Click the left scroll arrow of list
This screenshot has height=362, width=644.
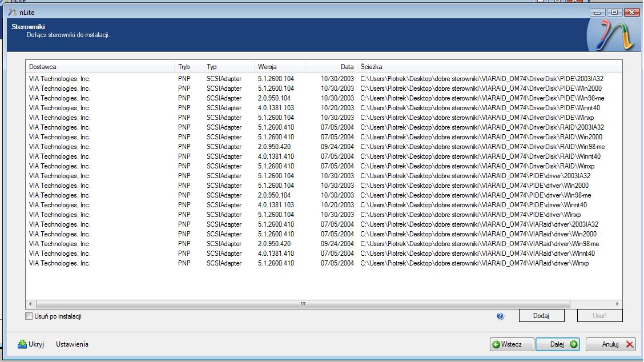click(x=30, y=304)
